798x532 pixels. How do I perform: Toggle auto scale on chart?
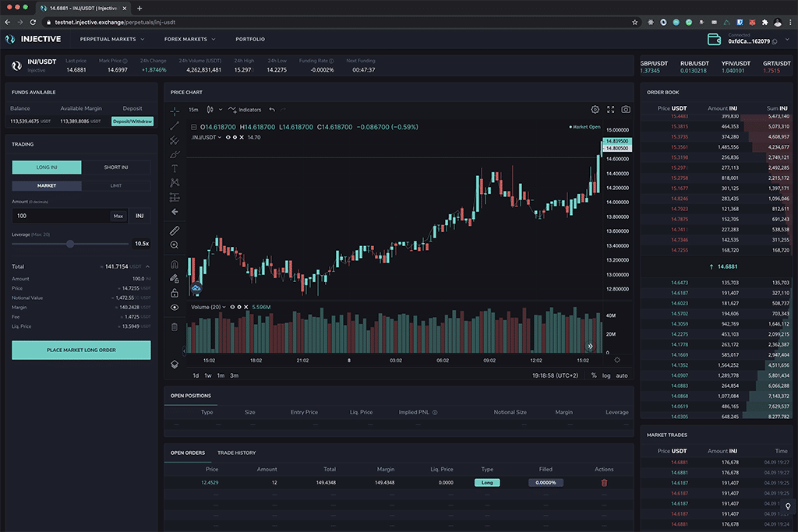(622, 375)
